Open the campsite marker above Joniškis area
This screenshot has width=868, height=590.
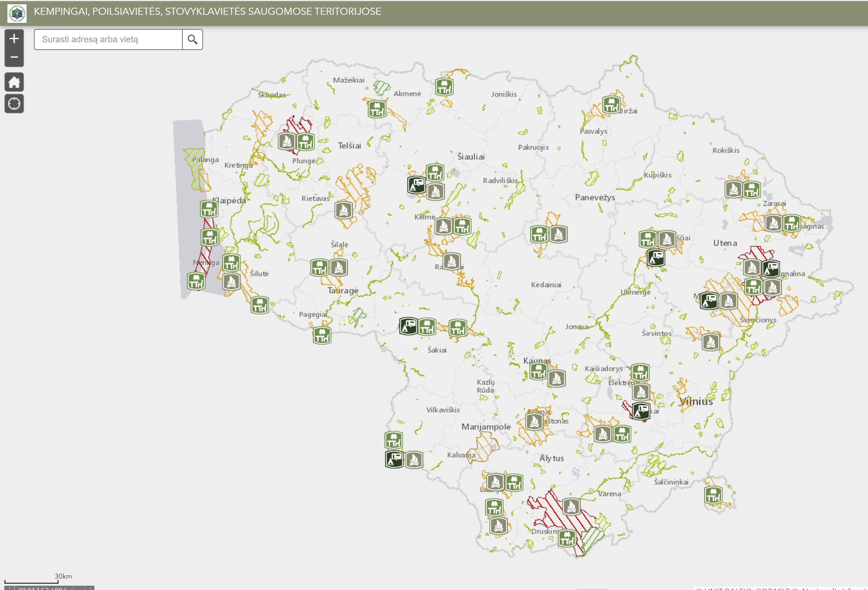point(444,87)
